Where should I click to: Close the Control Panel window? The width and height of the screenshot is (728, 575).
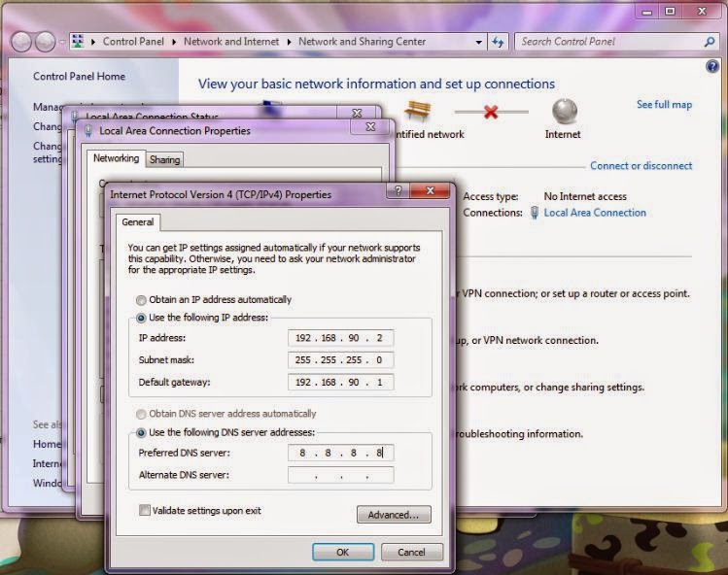pyautogui.click(x=702, y=12)
